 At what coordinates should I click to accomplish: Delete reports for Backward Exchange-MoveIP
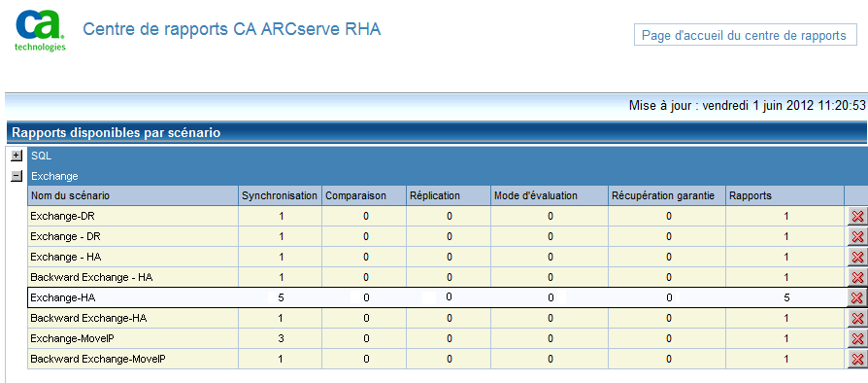[857, 359]
